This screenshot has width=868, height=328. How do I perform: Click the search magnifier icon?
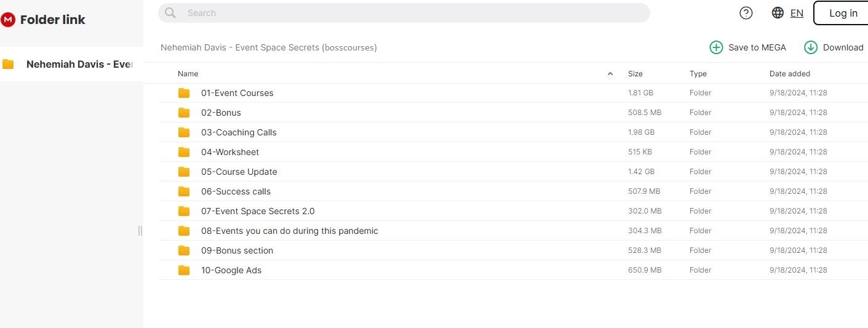pos(170,13)
